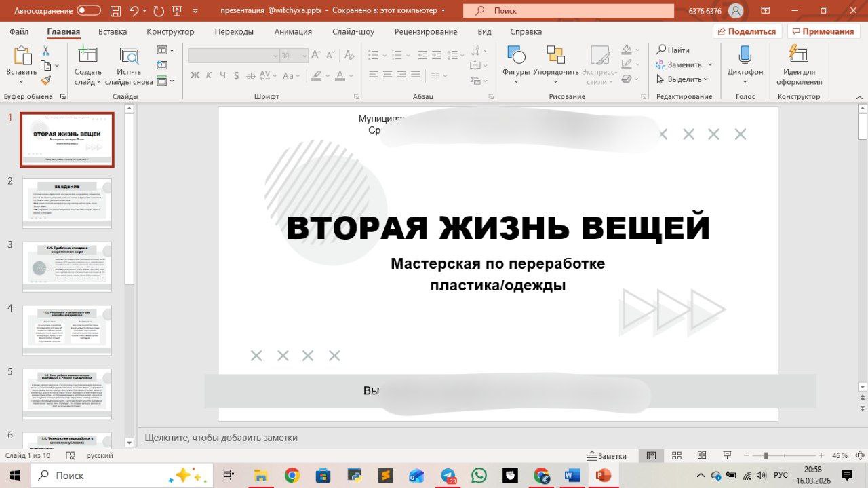Image resolution: width=868 pixels, height=488 pixels.
Task: Open Change Case (Aa) dropdown
Action: pos(292,75)
